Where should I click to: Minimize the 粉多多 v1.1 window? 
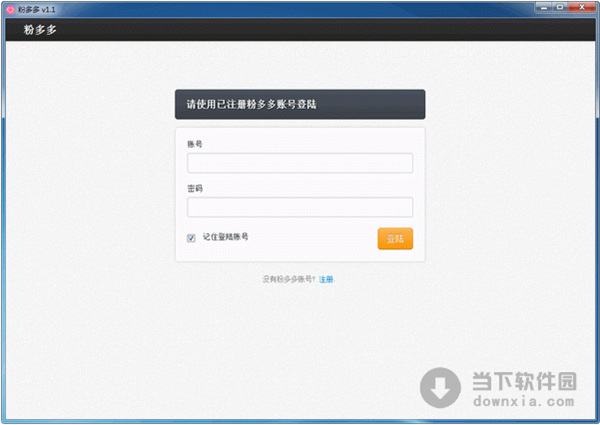(x=543, y=7)
